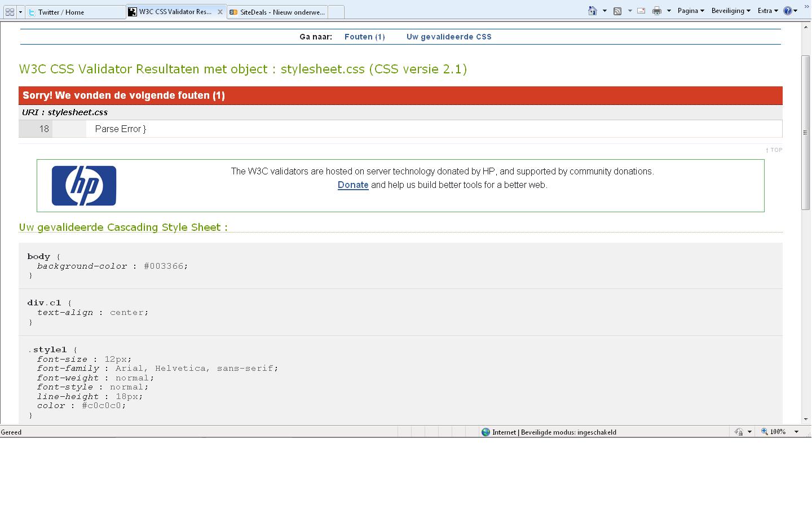Open the Extra menu
812x508 pixels.
click(x=767, y=11)
